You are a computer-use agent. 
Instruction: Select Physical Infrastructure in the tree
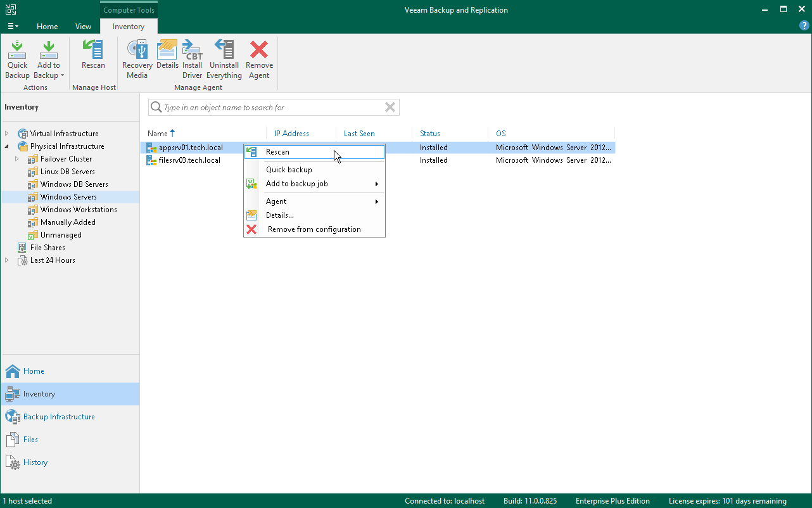tap(67, 146)
